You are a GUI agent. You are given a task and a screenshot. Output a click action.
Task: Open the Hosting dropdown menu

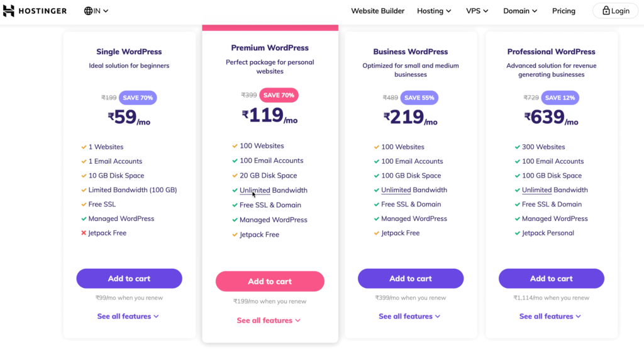(x=434, y=11)
